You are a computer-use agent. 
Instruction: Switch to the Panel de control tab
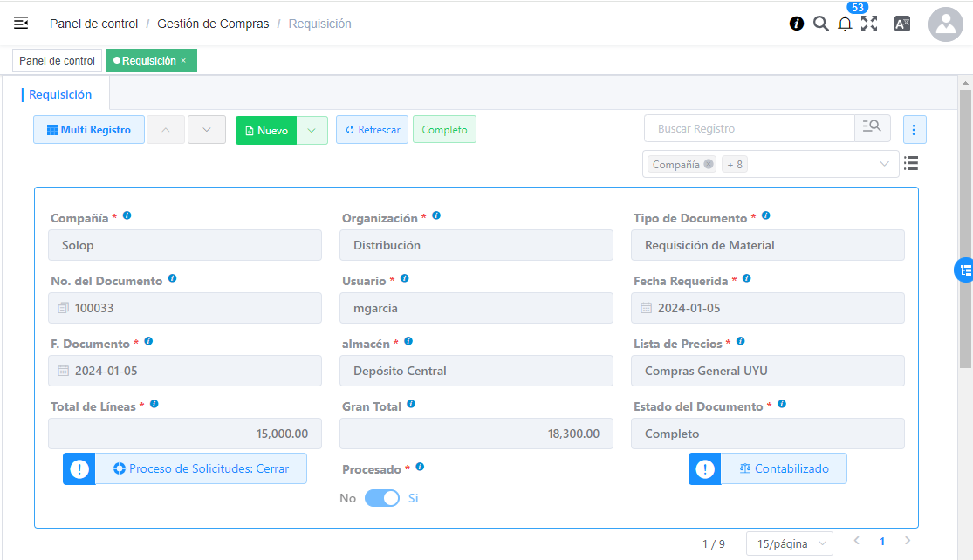(x=57, y=60)
